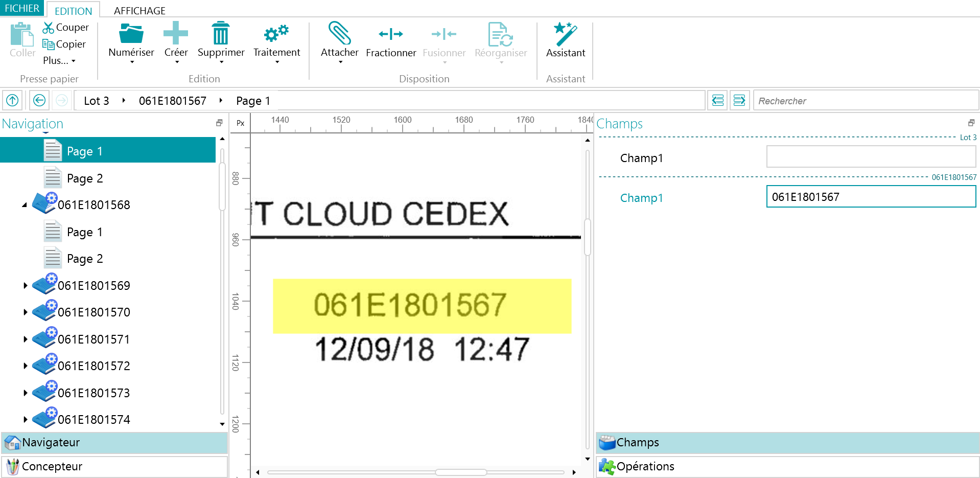Click the Numériser scan icon
Viewport: 980px width, 478px height.
click(131, 34)
